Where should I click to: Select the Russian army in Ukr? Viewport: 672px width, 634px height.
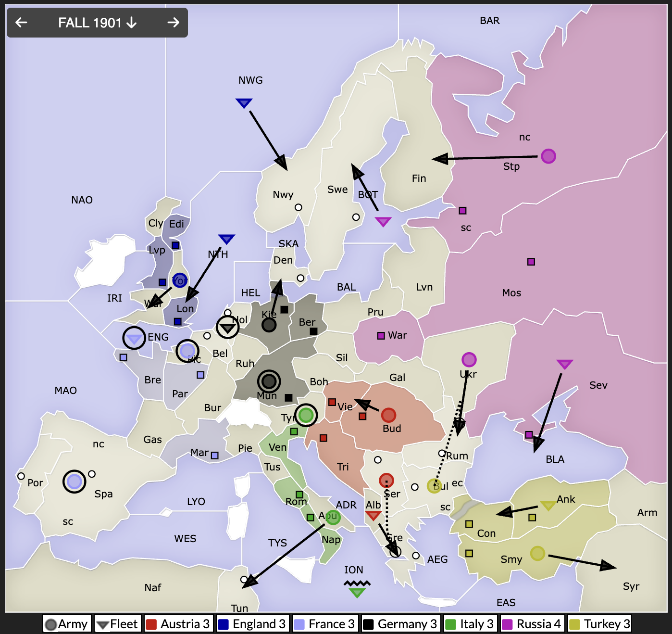pyautogui.click(x=469, y=359)
